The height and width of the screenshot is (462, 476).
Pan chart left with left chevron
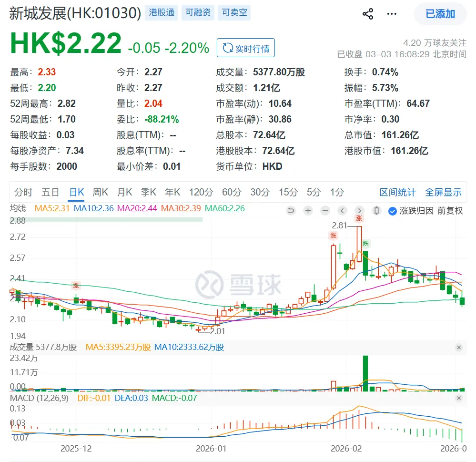[342, 210]
